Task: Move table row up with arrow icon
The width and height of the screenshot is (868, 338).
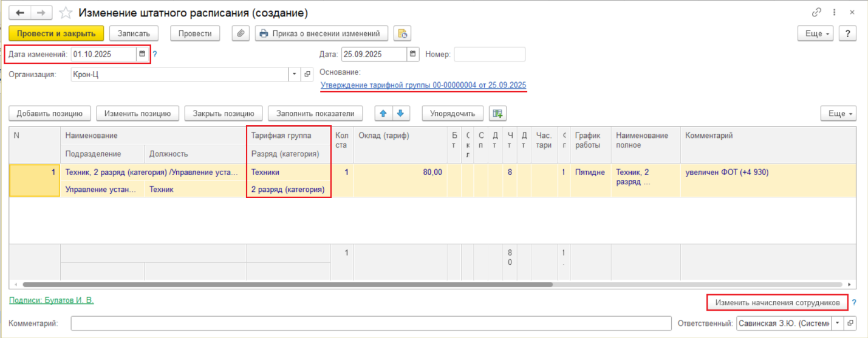Action: (x=383, y=113)
